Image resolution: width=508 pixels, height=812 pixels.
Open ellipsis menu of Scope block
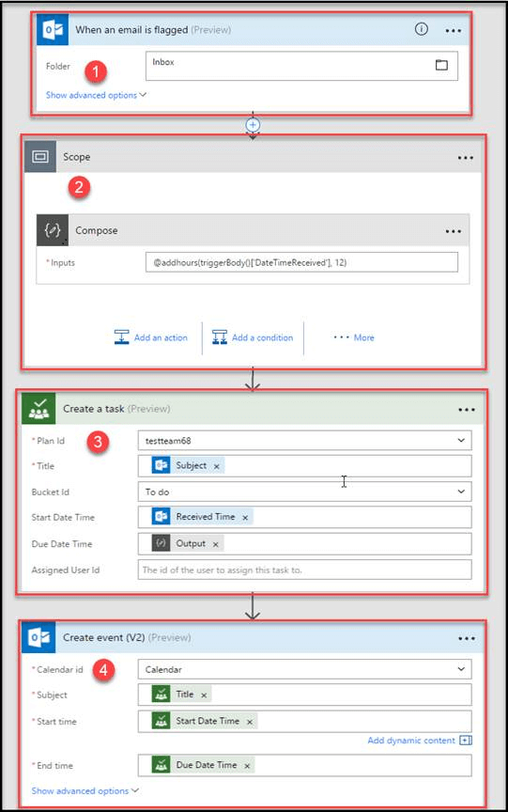[466, 158]
